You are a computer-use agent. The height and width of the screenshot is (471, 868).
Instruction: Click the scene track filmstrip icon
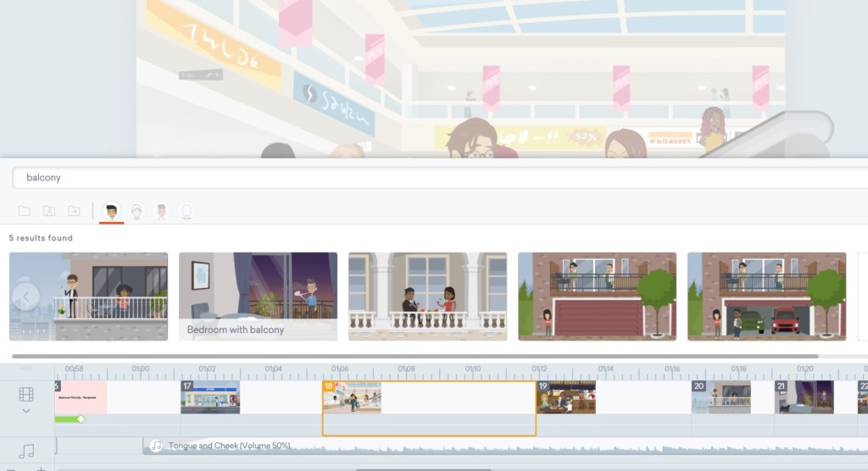click(26, 394)
